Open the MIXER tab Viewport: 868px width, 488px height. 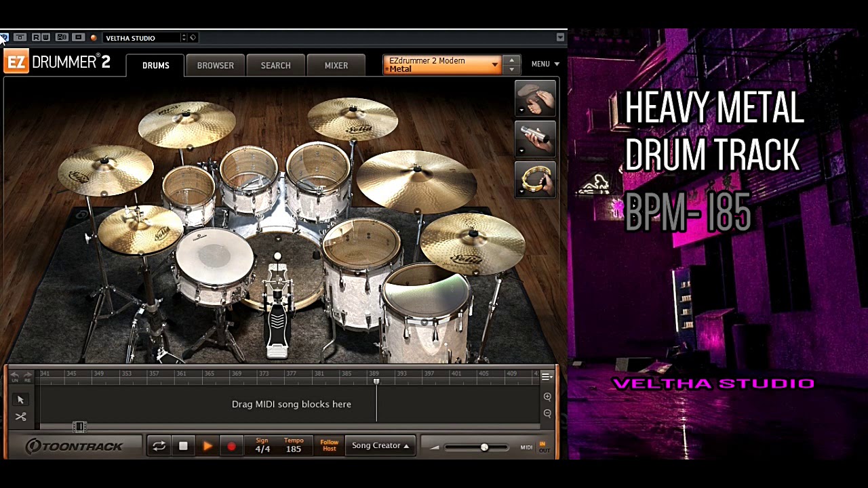coord(336,65)
